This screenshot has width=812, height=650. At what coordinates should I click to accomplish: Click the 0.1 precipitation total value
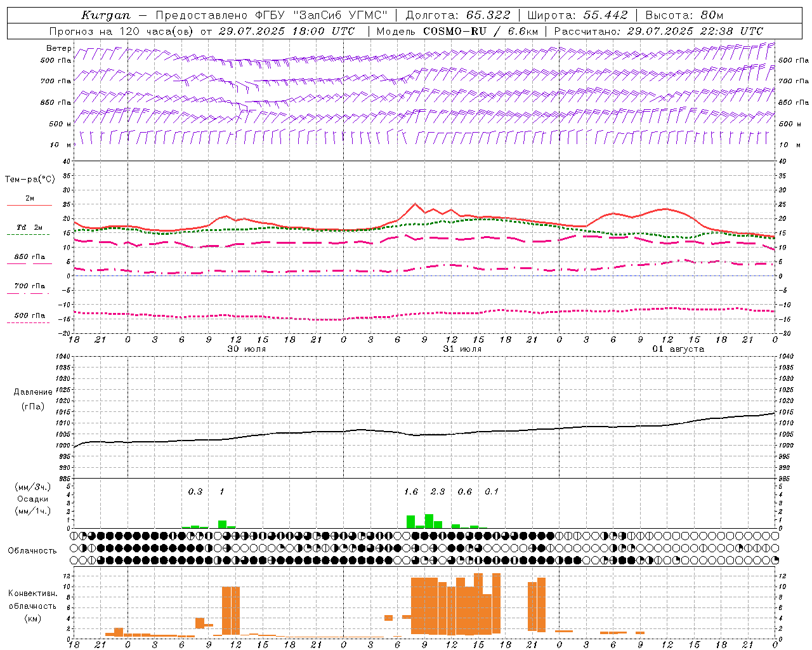pos(492,491)
